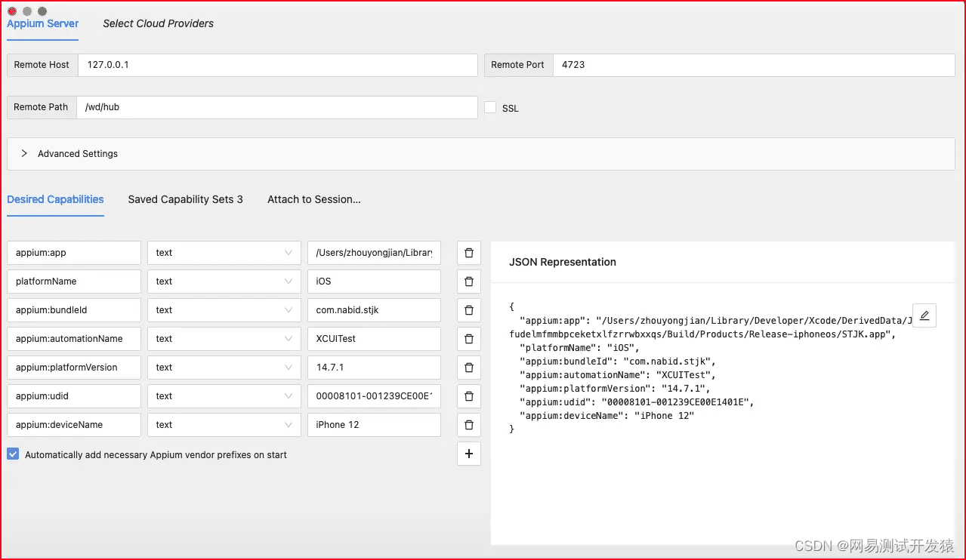Open type dropdown for appium:deviceName
The image size is (966, 560).
click(x=224, y=425)
